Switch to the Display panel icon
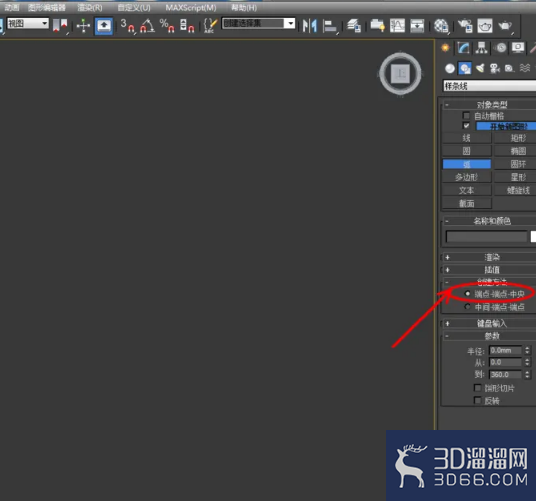This screenshot has width=536, height=501. click(518, 48)
